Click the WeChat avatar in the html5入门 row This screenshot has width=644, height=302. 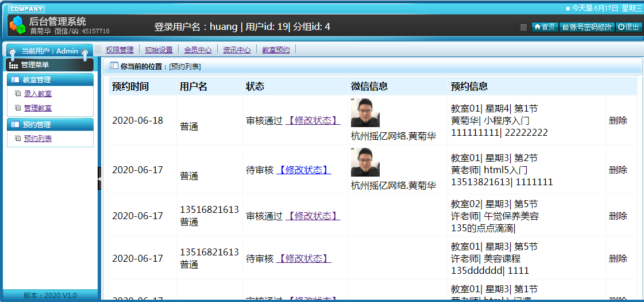(x=365, y=162)
